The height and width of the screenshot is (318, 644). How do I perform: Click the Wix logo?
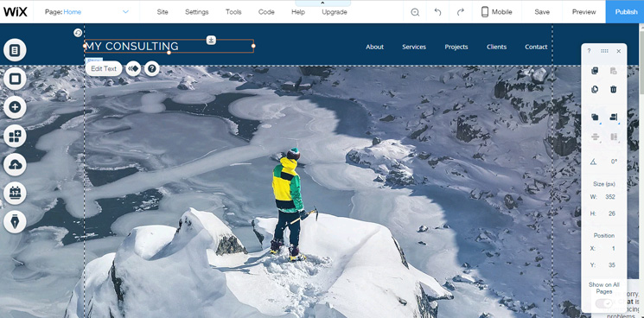(16, 12)
